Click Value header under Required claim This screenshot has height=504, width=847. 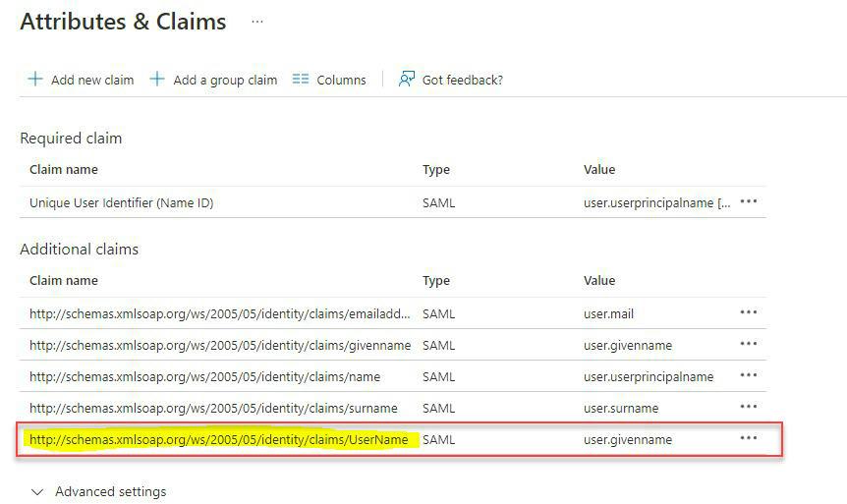[599, 170]
